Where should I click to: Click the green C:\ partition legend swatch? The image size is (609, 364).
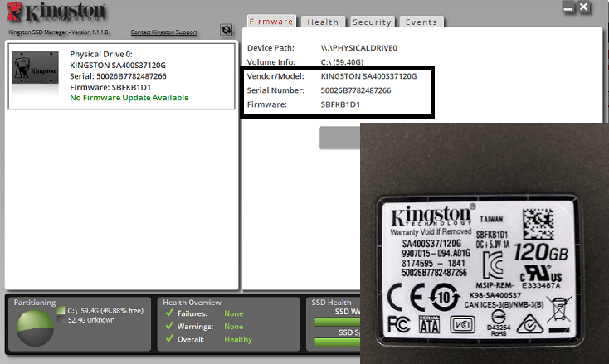(61, 310)
